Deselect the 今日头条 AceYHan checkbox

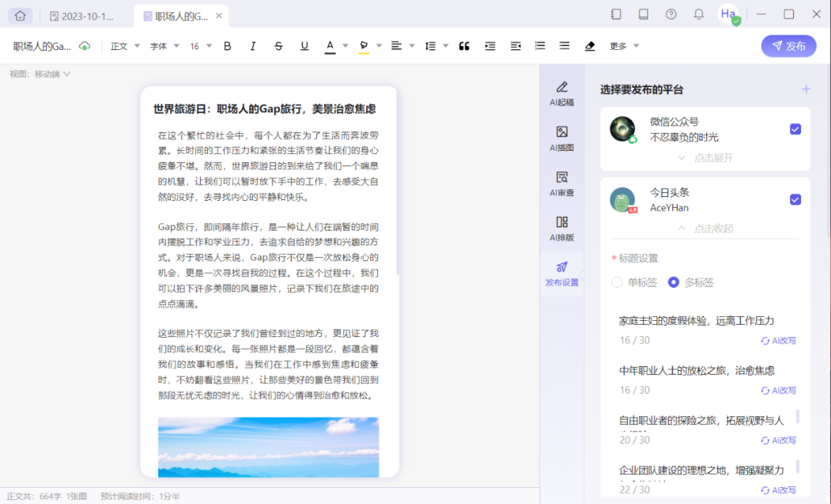pos(796,199)
